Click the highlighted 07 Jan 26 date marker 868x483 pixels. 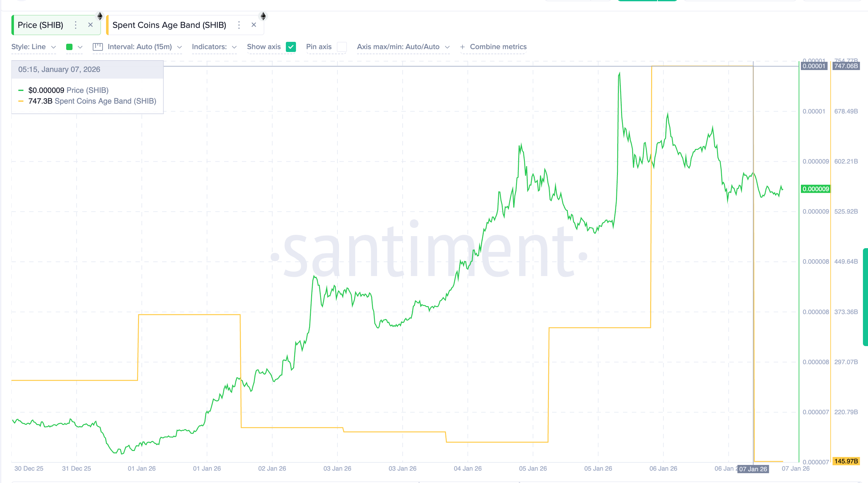point(753,469)
